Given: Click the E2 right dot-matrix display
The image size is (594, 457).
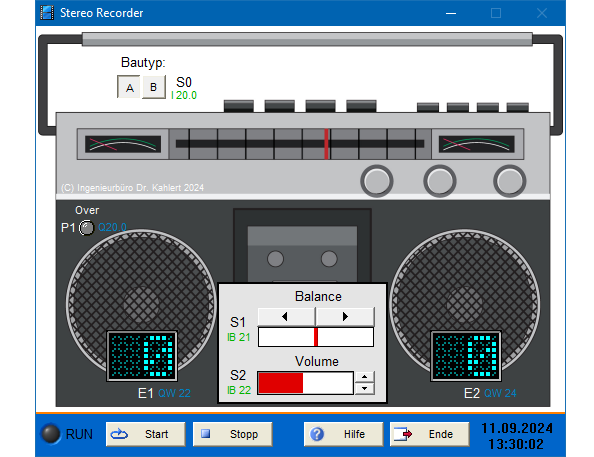Looking at the screenshot, I should click(x=466, y=356).
